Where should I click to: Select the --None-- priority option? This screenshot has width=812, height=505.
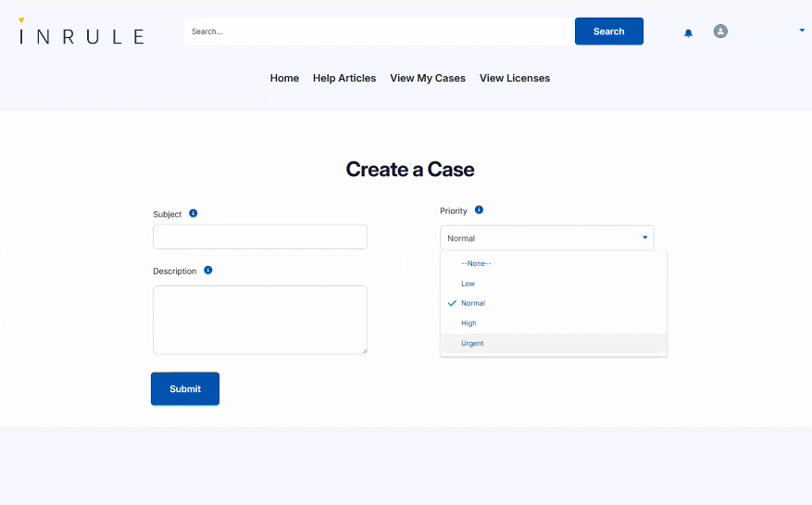pyautogui.click(x=476, y=263)
